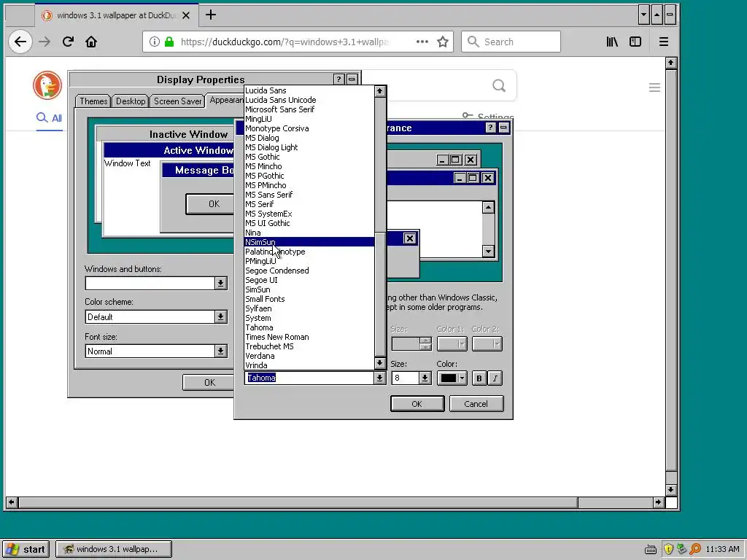Viewport: 747px width, 560px height.
Task: Switch to the Screen Saver tab
Action: click(x=178, y=101)
